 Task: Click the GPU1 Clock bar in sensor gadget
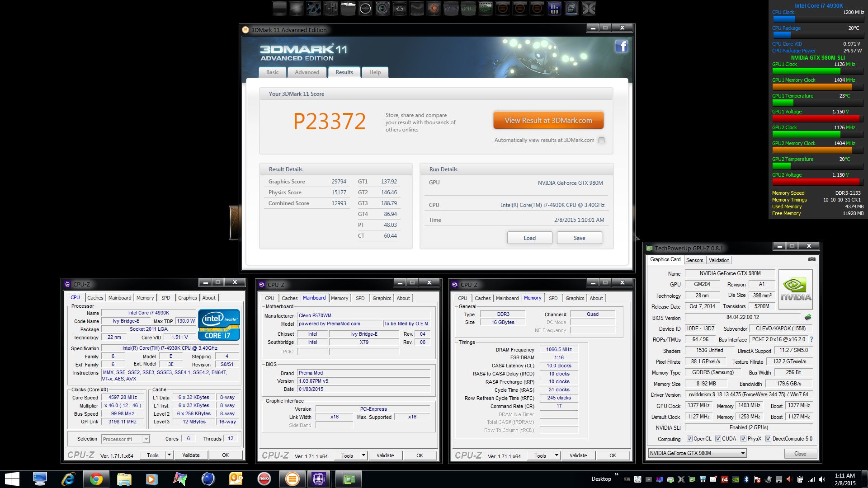pos(817,71)
